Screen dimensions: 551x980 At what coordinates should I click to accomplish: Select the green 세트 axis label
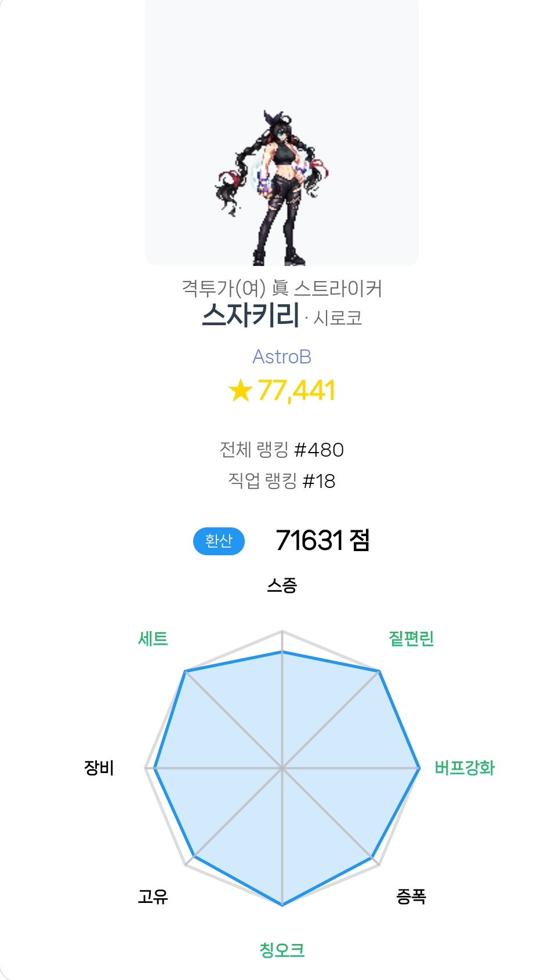point(153,639)
